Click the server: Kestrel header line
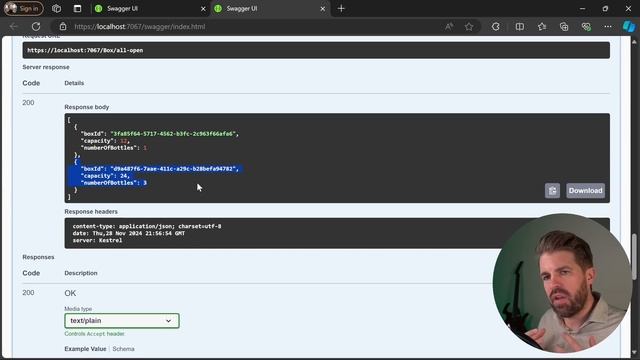This screenshot has width=640, height=360. click(x=97, y=240)
